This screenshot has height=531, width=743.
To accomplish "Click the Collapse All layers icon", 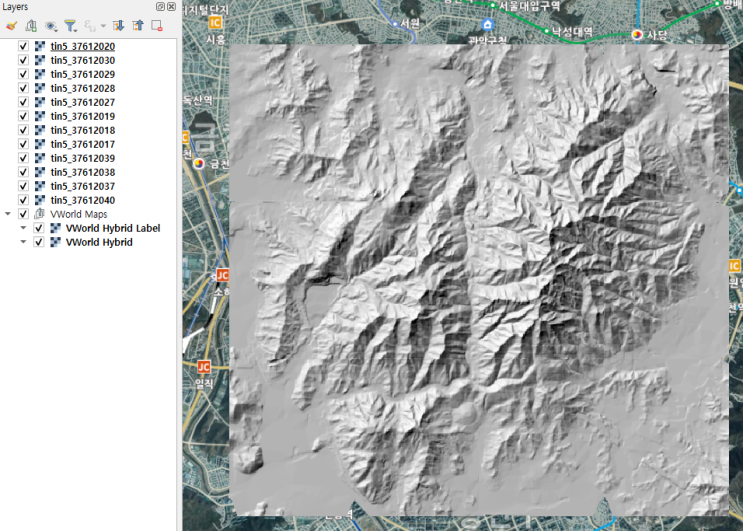I will (x=137, y=25).
